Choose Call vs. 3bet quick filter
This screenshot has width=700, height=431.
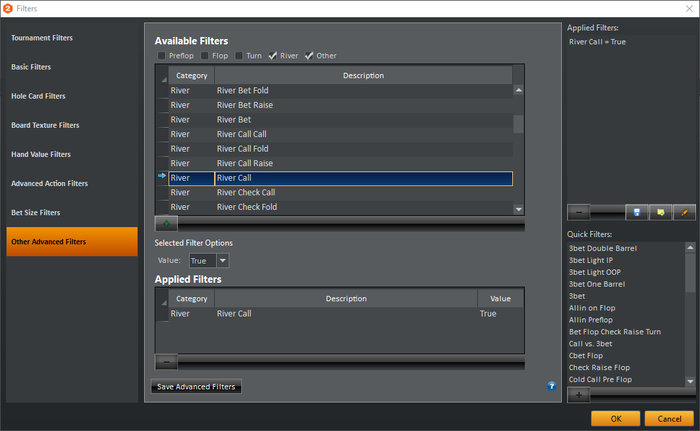(590, 344)
